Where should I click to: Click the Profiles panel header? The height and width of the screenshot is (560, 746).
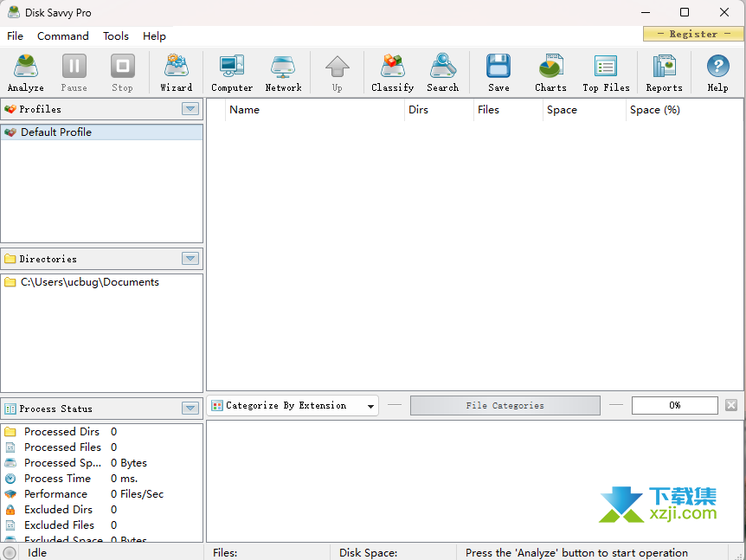(102, 109)
